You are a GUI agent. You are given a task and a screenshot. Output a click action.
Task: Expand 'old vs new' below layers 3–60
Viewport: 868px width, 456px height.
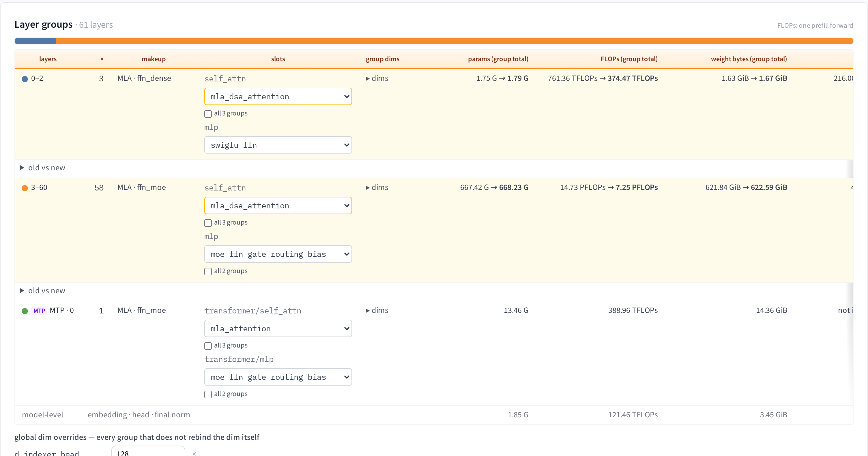(x=42, y=291)
